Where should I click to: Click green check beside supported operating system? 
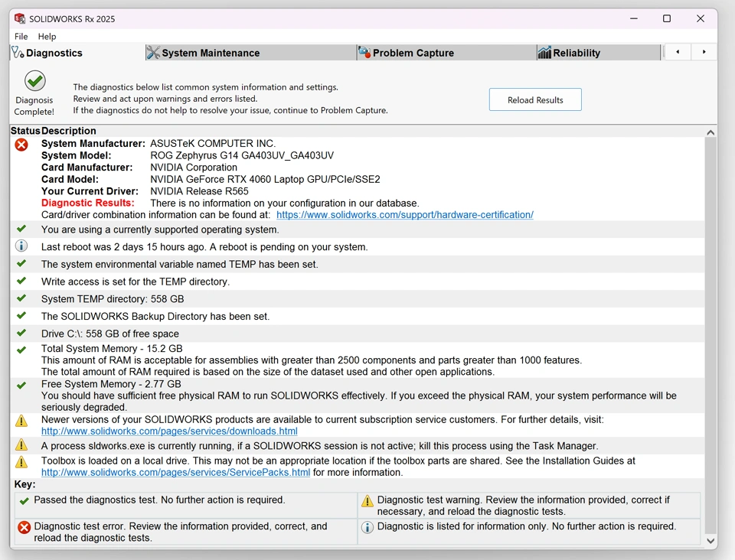(21, 229)
